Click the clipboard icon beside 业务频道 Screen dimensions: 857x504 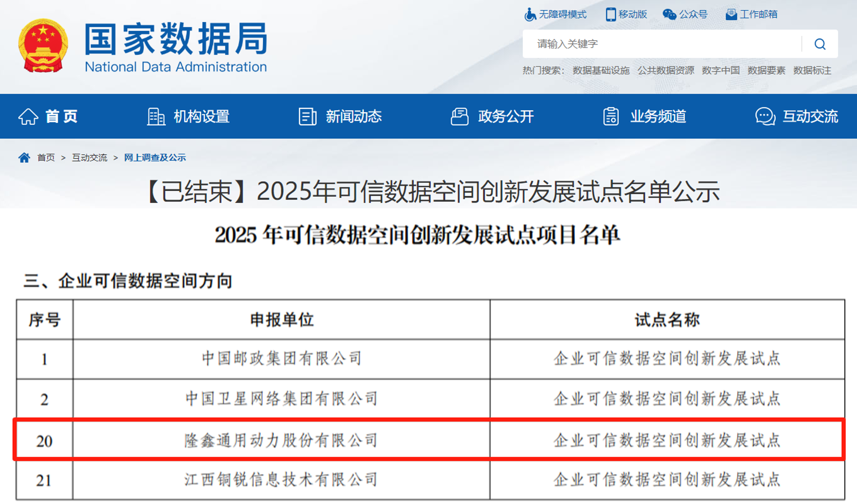pyautogui.click(x=611, y=117)
